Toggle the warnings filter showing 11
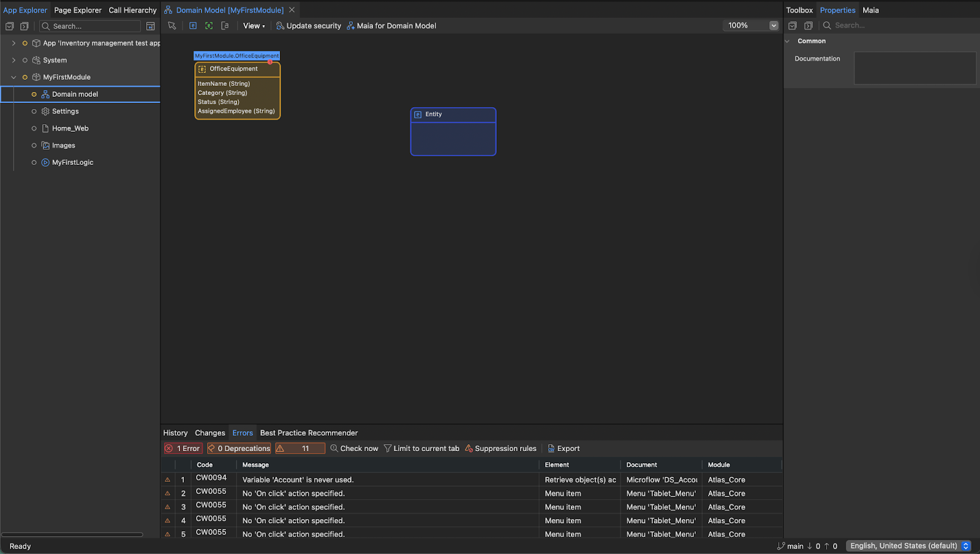This screenshot has width=980, height=554. (x=300, y=448)
